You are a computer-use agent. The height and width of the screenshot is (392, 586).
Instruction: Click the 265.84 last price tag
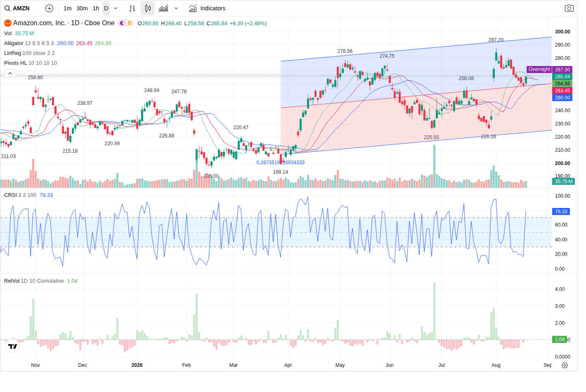(562, 77)
